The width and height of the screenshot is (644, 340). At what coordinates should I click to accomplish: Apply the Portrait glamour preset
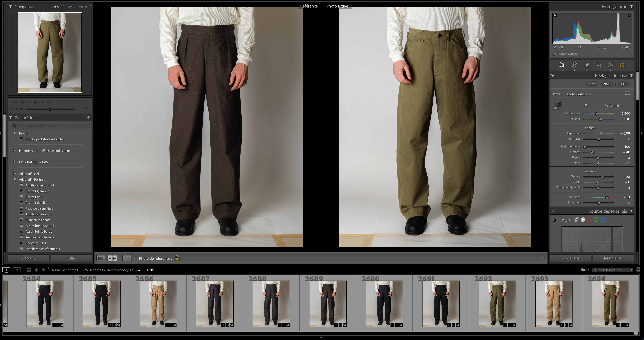(x=37, y=191)
